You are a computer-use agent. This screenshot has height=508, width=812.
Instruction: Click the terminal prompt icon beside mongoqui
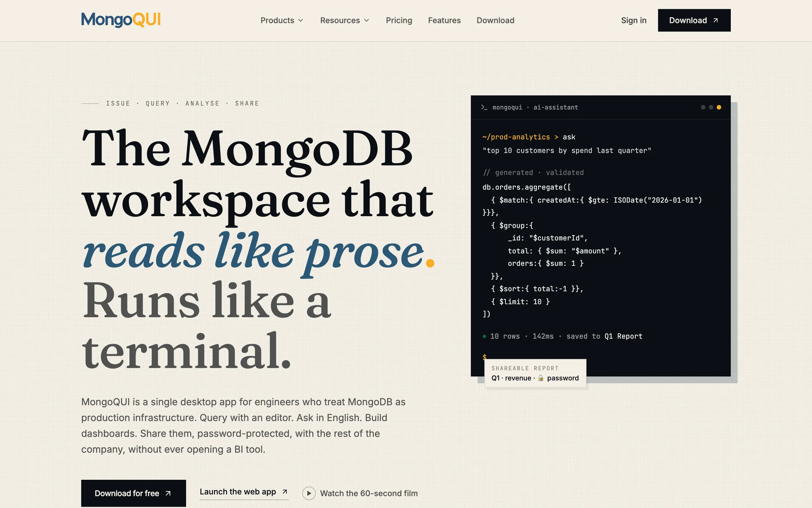pyautogui.click(x=484, y=107)
